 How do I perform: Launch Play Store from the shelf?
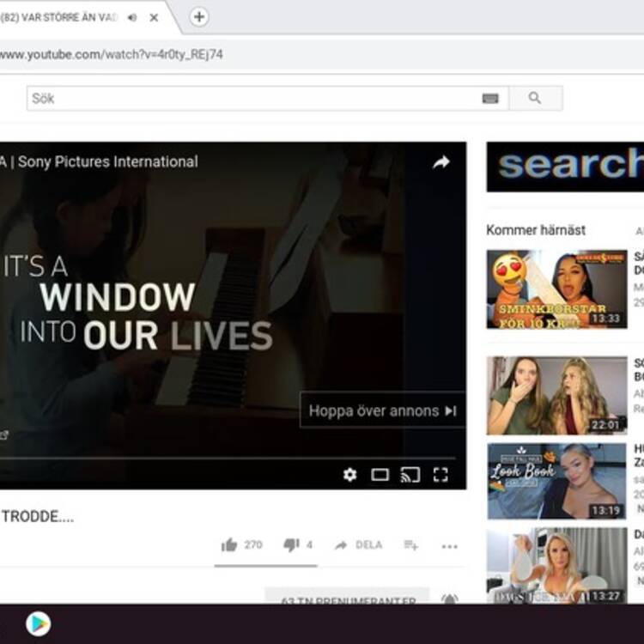[x=38, y=623]
